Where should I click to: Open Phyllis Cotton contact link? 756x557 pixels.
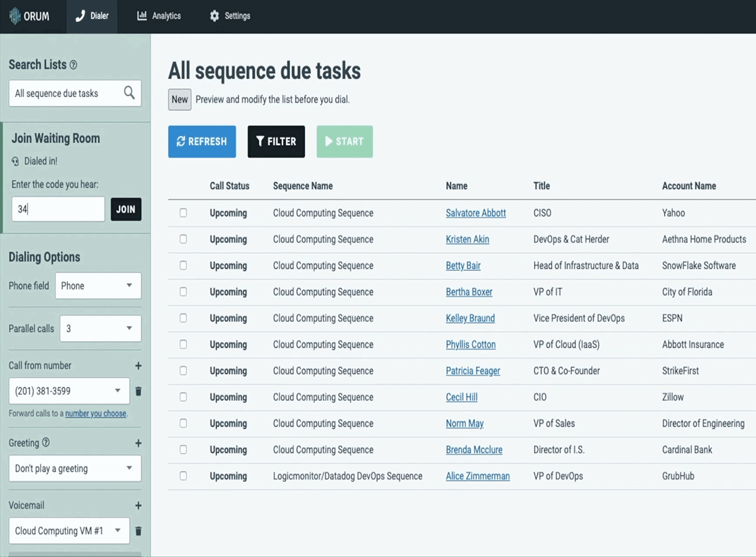(471, 345)
